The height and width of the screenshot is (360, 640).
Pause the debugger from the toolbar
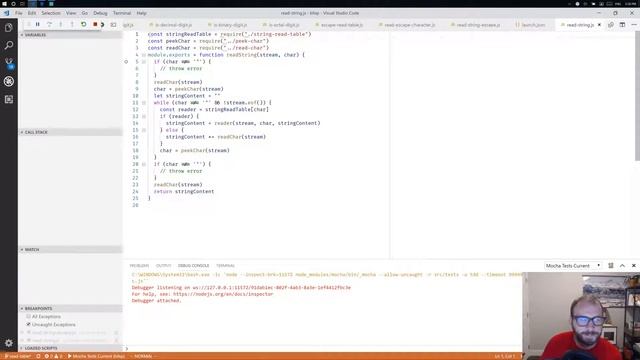coord(38,24)
